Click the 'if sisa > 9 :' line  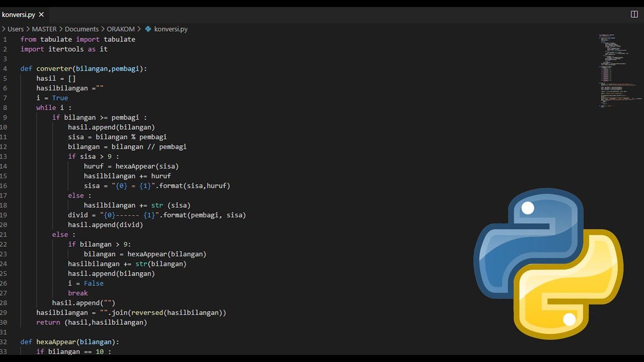[94, 156]
